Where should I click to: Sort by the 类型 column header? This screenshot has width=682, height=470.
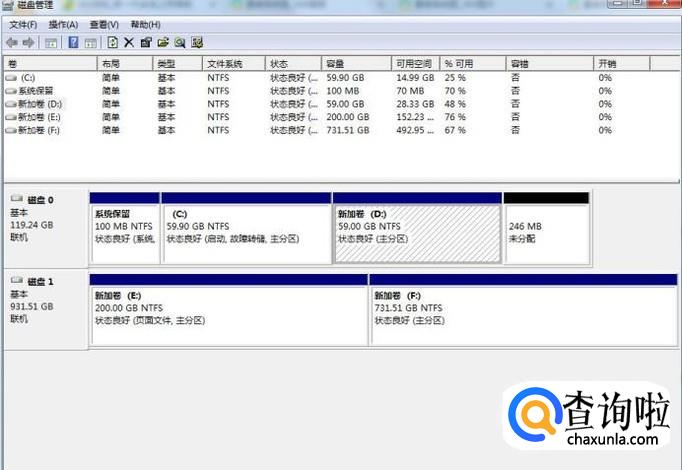(x=177, y=64)
